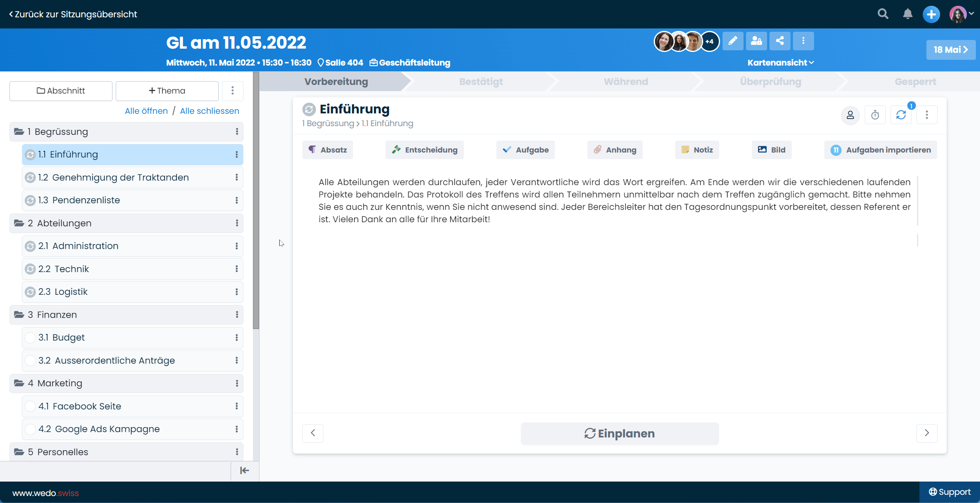Click the search magnifier icon
Viewport: 980px width, 503px height.
[x=883, y=14]
